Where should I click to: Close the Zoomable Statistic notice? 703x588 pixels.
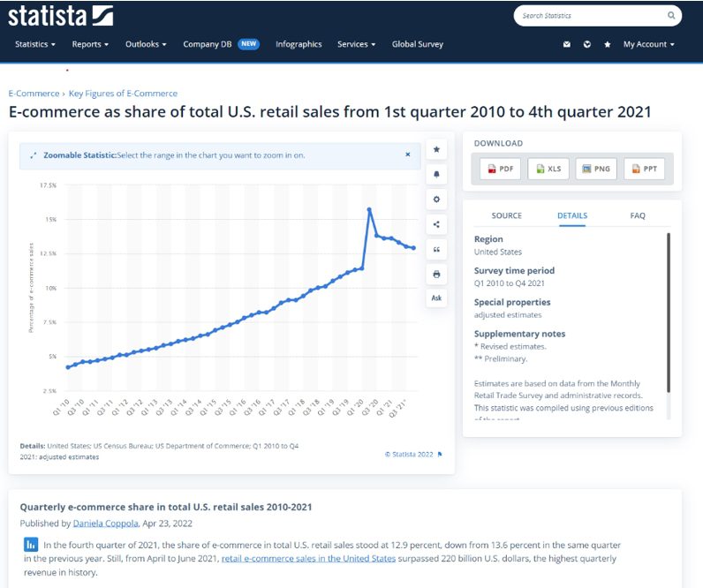[407, 155]
